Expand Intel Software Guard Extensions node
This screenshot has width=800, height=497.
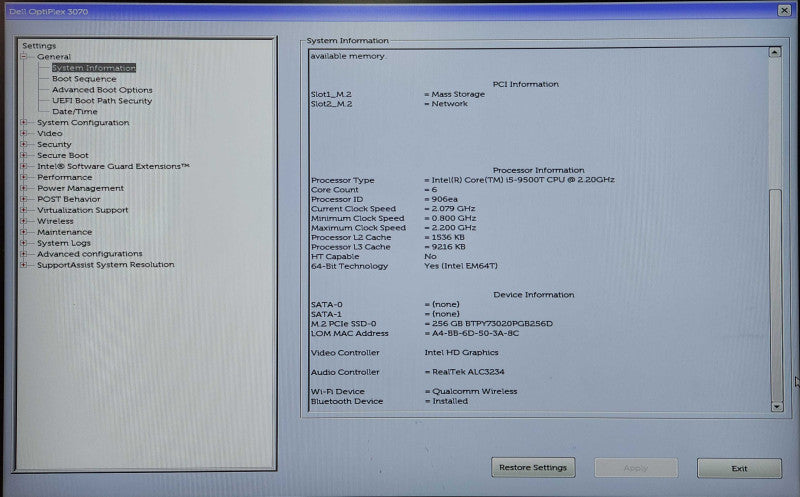pyautogui.click(x=23, y=166)
